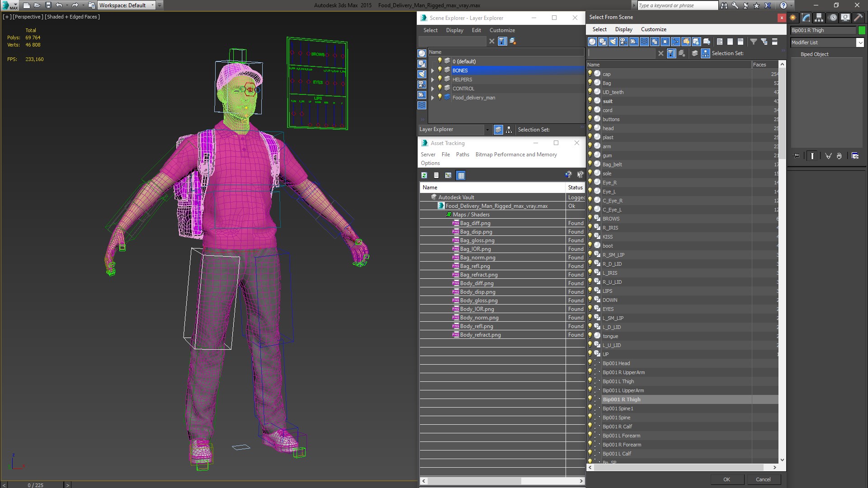This screenshot has width=868, height=488.
Task: Toggle Display Cameras filter icon
Action: point(623,42)
